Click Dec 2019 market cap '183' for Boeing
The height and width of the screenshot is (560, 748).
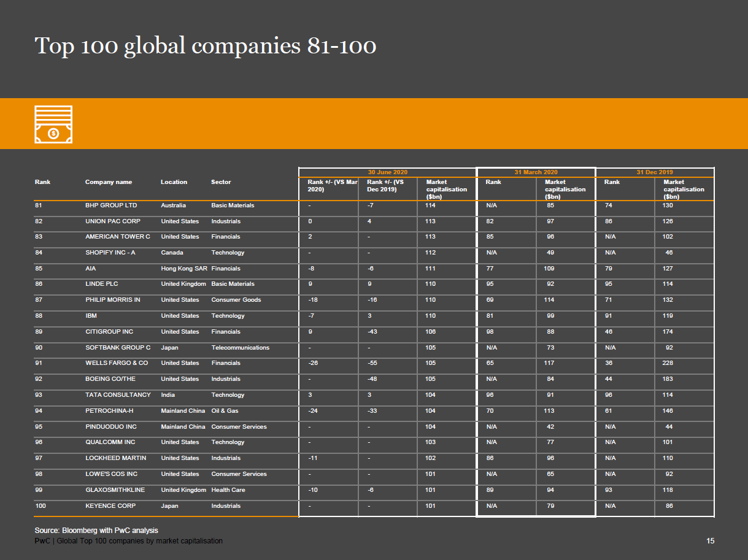(668, 379)
